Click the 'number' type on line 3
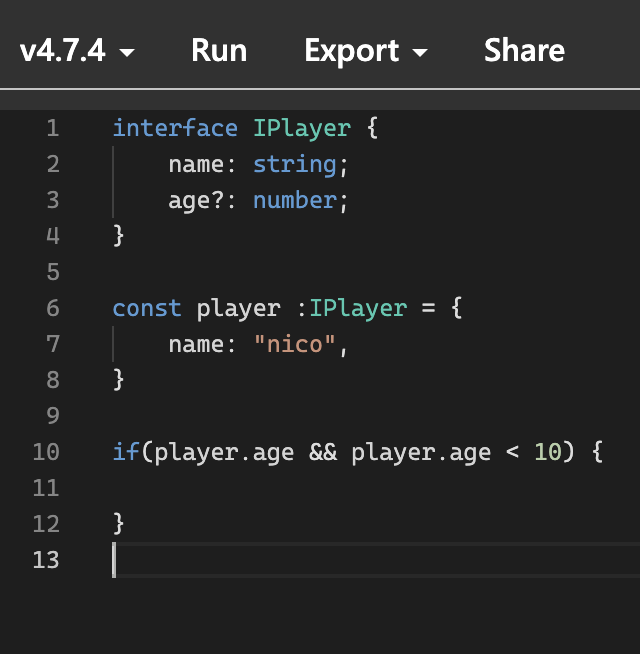 pos(295,200)
